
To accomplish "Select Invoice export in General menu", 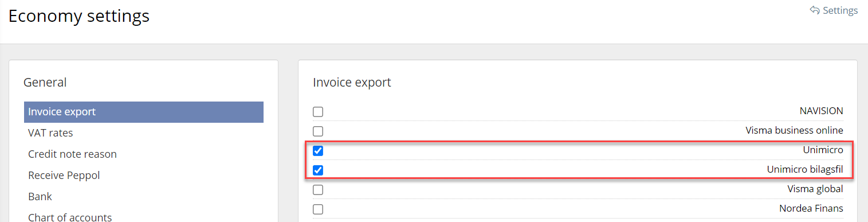I will tap(144, 112).
